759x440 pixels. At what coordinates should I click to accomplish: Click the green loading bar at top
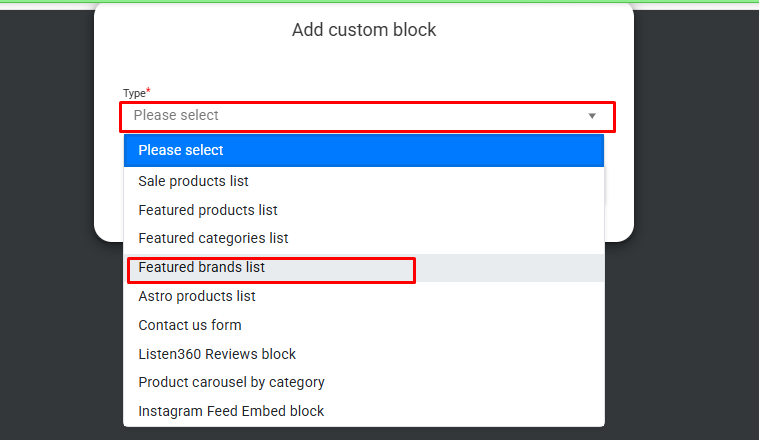click(380, 1)
